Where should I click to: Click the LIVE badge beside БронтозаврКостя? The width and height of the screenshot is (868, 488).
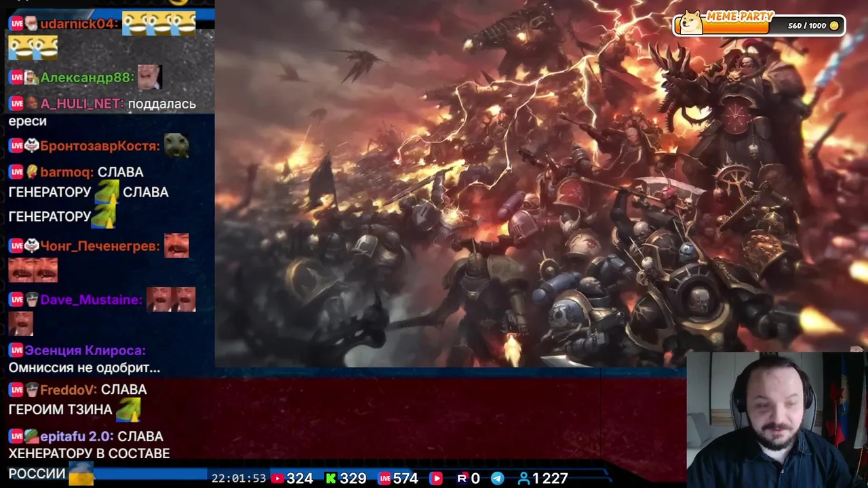click(16, 146)
